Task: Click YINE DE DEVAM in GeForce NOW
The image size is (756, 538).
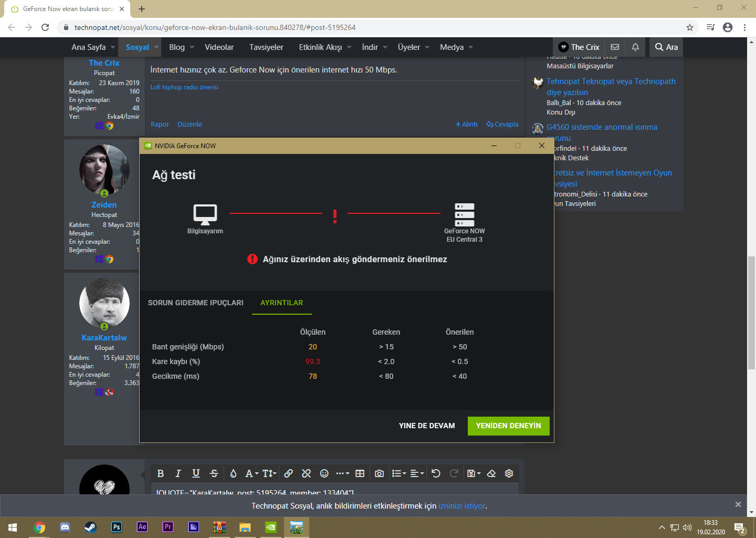Action: 427,426
